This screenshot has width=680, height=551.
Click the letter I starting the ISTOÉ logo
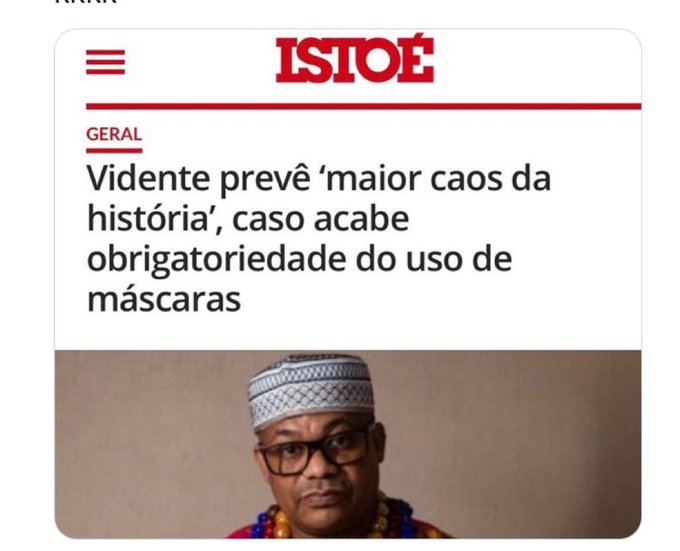point(284,60)
